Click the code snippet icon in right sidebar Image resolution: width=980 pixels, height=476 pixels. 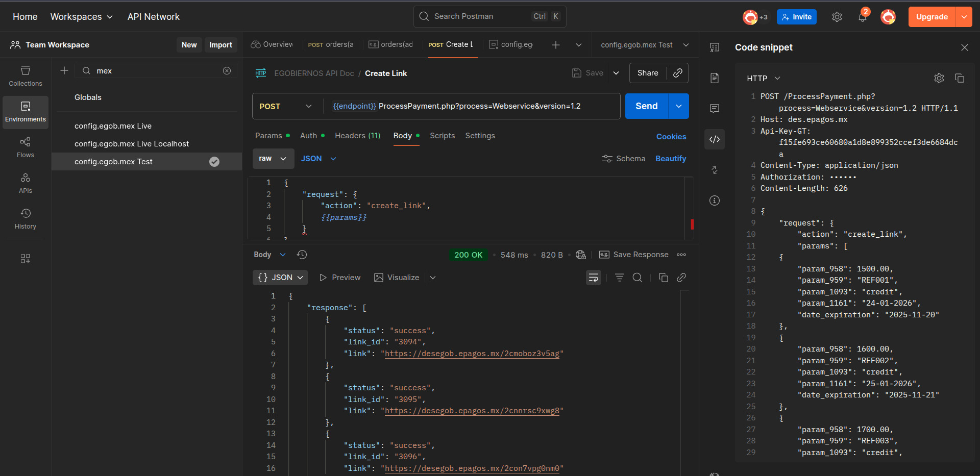[x=715, y=139]
